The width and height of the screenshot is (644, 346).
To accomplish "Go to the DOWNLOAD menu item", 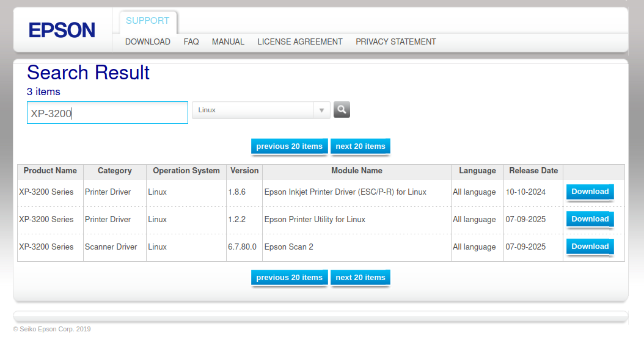I will point(148,42).
